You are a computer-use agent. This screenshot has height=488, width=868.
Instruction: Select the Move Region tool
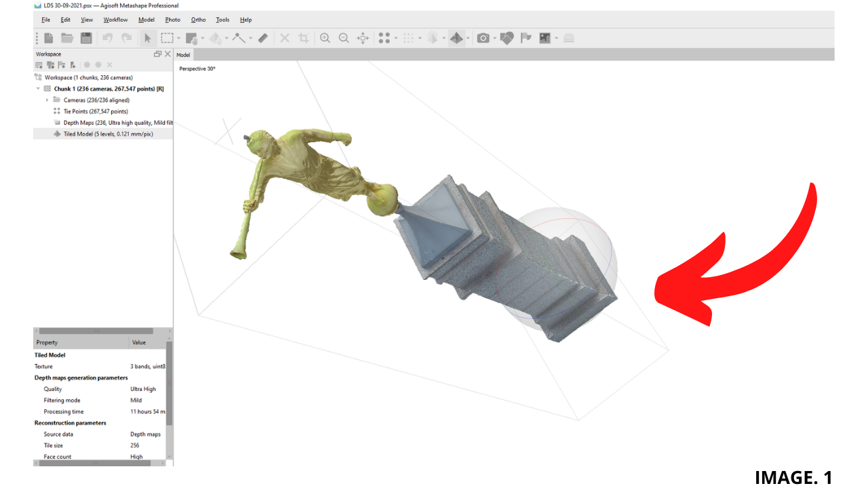[191, 38]
